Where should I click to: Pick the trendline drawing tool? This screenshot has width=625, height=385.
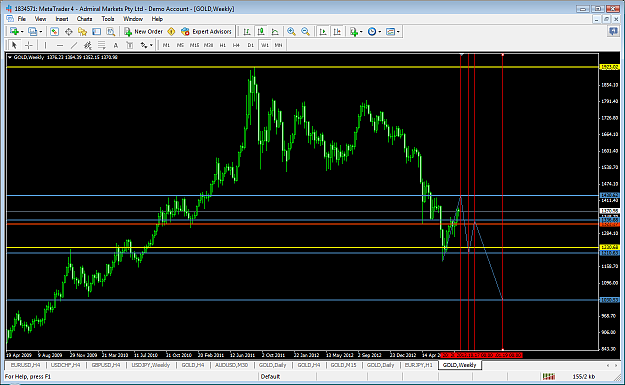click(x=74, y=45)
